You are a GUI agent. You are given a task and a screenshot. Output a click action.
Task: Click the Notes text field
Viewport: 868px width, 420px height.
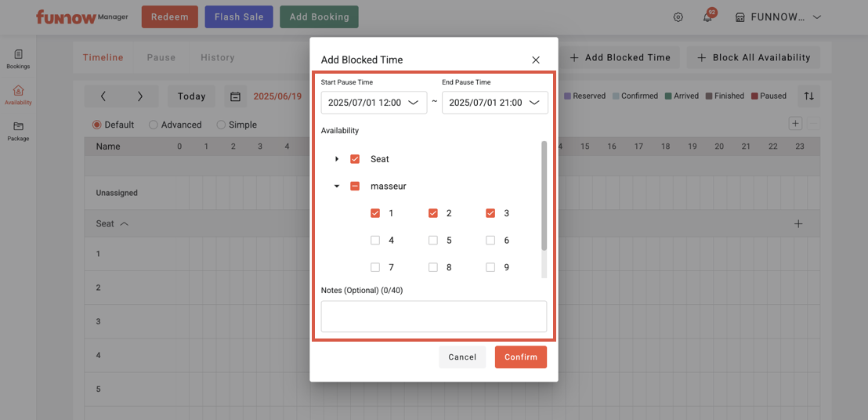pyautogui.click(x=433, y=317)
